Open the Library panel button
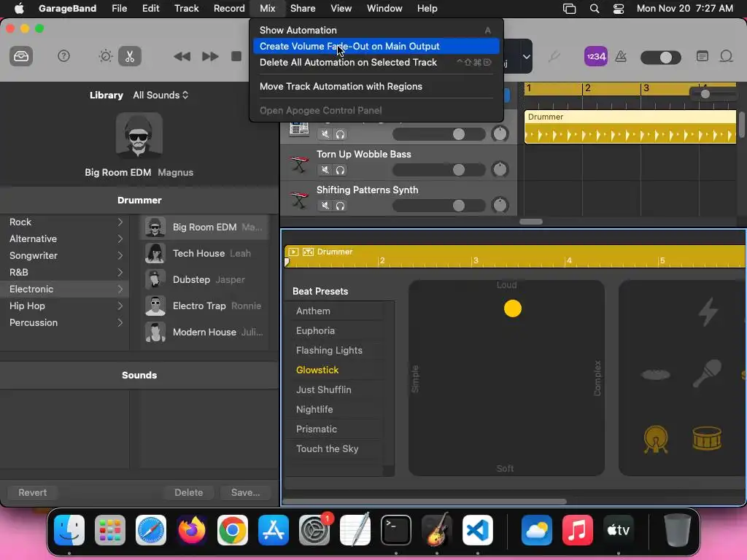 [21, 57]
